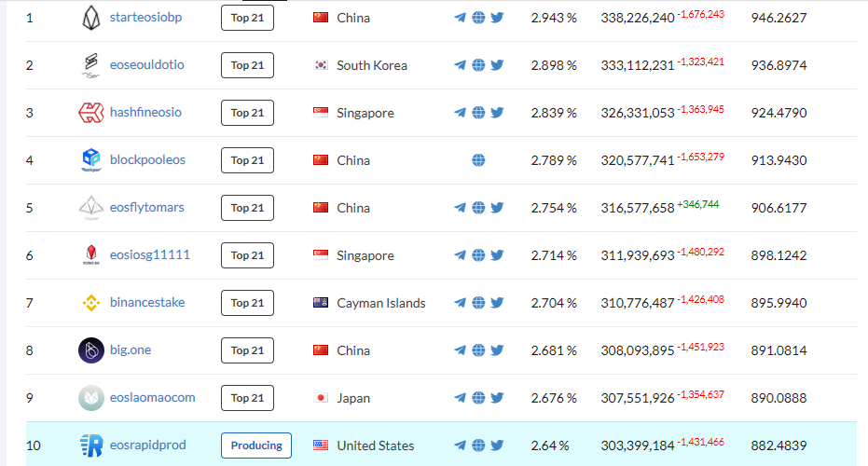Click the starteosiobp logo
The height and width of the screenshot is (466, 868).
pos(91,18)
